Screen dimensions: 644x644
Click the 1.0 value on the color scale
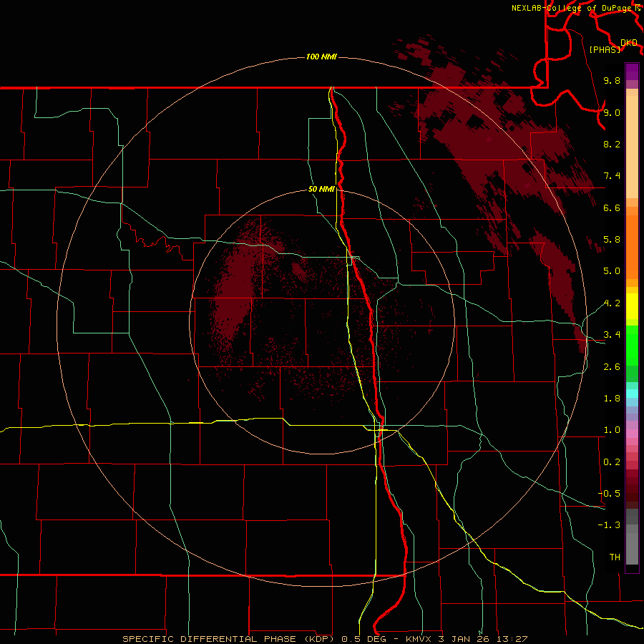612,430
